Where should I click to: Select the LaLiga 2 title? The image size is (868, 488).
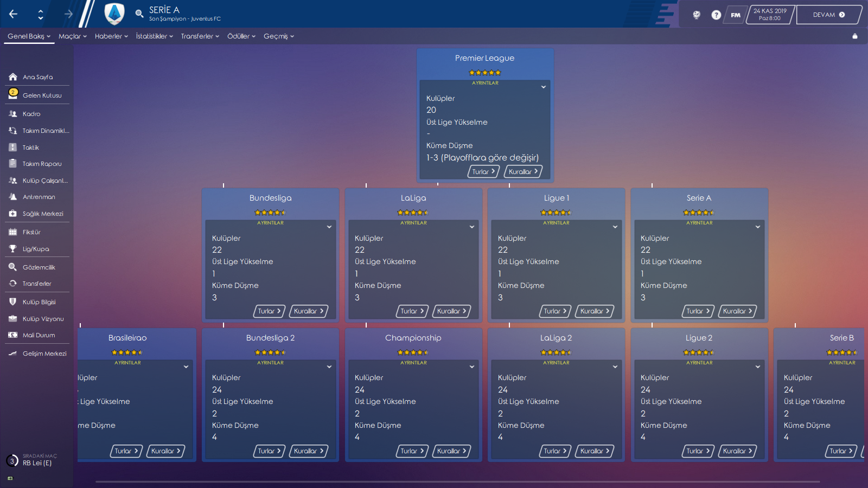tap(556, 338)
